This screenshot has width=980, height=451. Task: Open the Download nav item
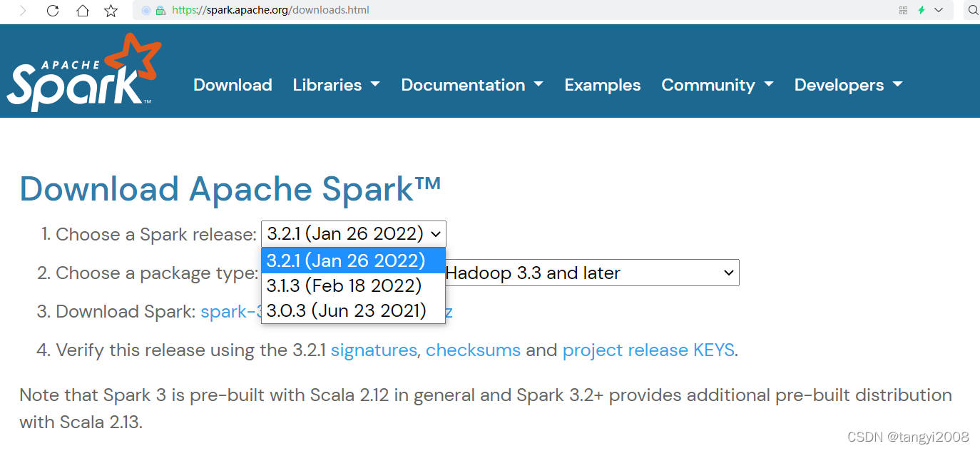click(x=233, y=85)
